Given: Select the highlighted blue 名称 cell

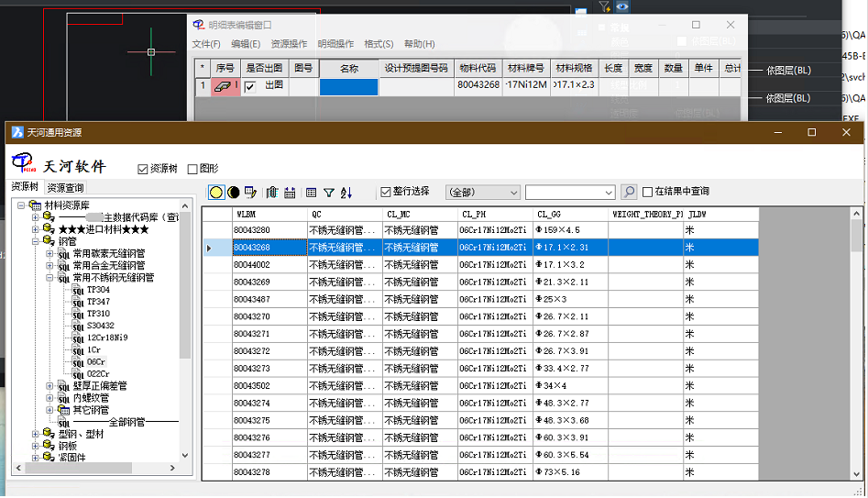Looking at the screenshot, I should [348, 87].
